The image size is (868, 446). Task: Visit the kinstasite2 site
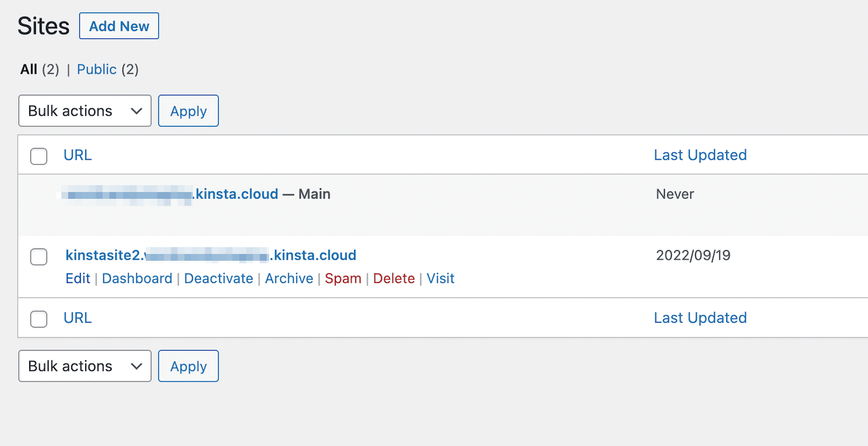coord(440,279)
